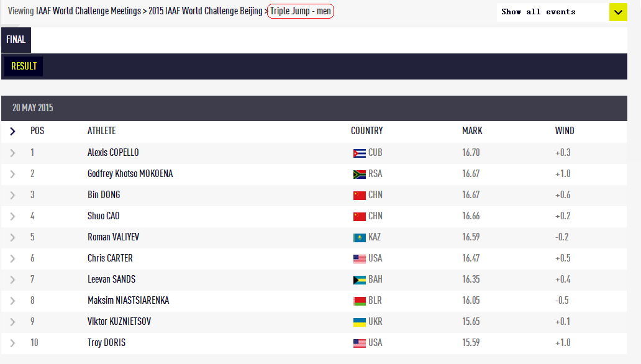Expand Bin DONG row chevron
The image size is (641, 364).
12,195
